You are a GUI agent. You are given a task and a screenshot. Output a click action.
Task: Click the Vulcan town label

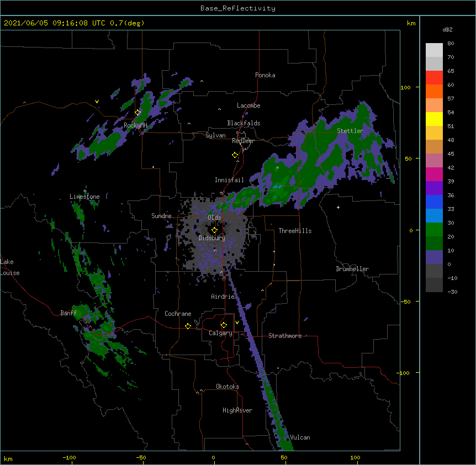click(300, 437)
